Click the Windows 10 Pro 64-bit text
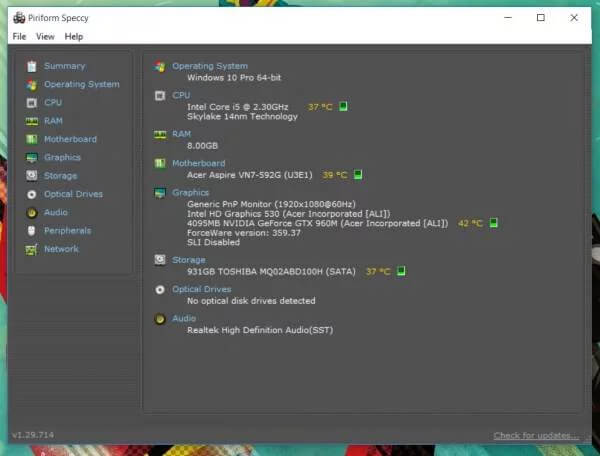600x456 pixels. point(234,78)
